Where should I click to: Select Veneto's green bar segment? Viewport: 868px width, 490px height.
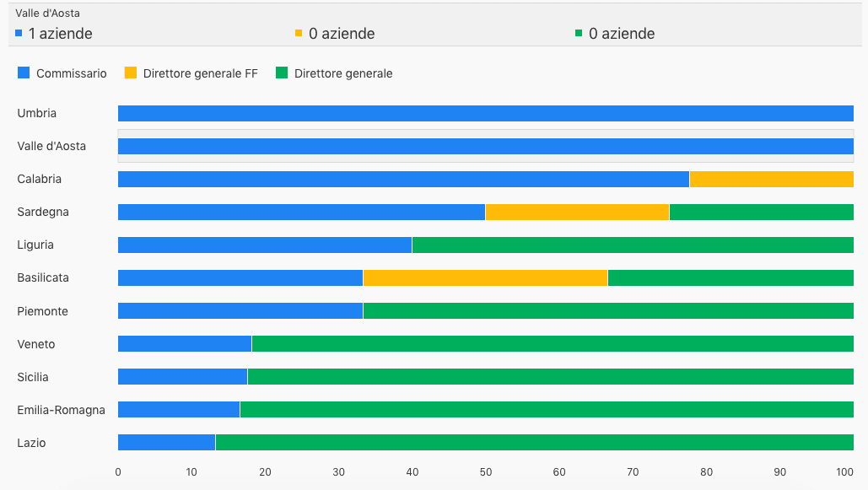pos(553,343)
